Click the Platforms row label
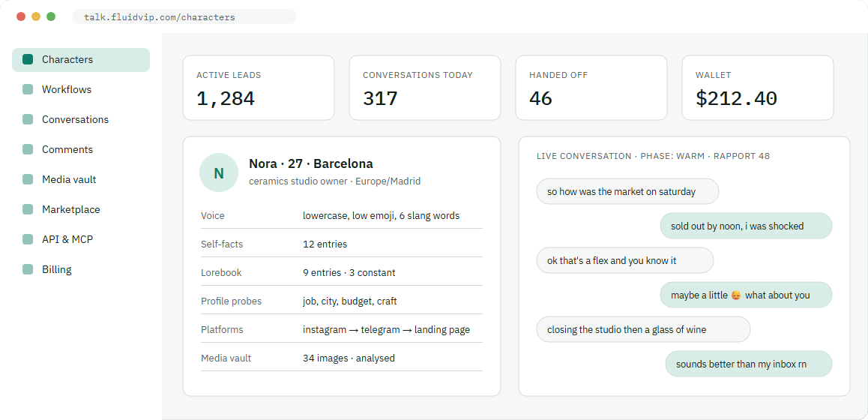The width and height of the screenshot is (868, 420). [222, 330]
